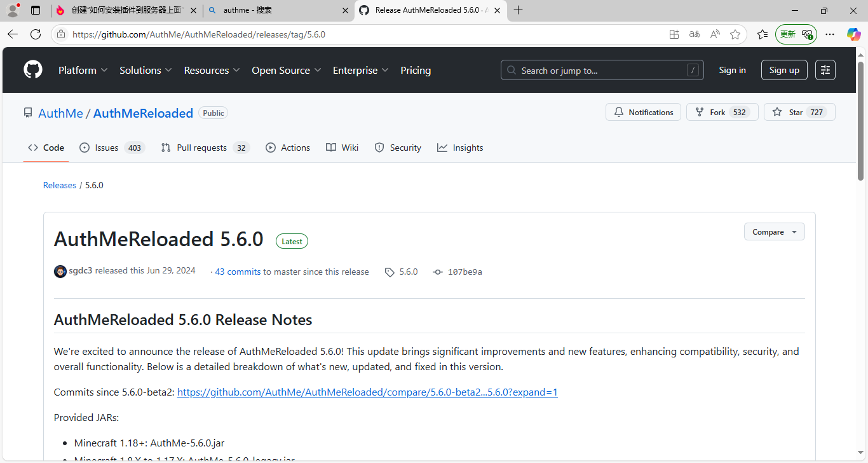868x463 pixels.
Task: Open the Compare dropdown
Action: [x=775, y=232]
